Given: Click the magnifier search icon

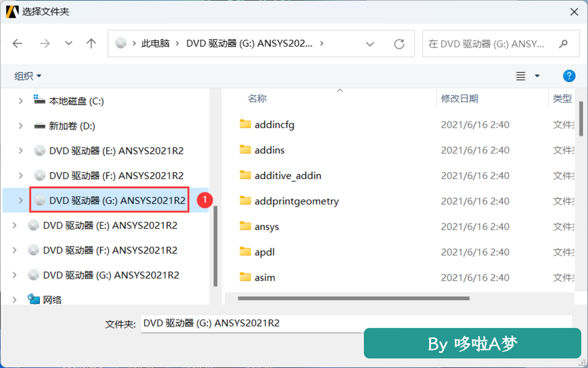Looking at the screenshot, I should click(563, 44).
